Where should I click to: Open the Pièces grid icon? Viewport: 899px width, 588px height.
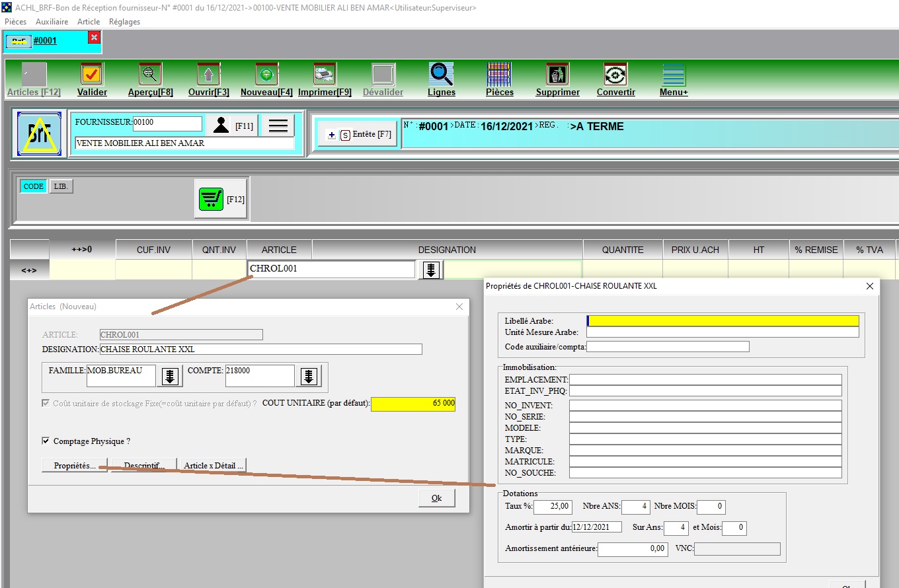pyautogui.click(x=499, y=74)
